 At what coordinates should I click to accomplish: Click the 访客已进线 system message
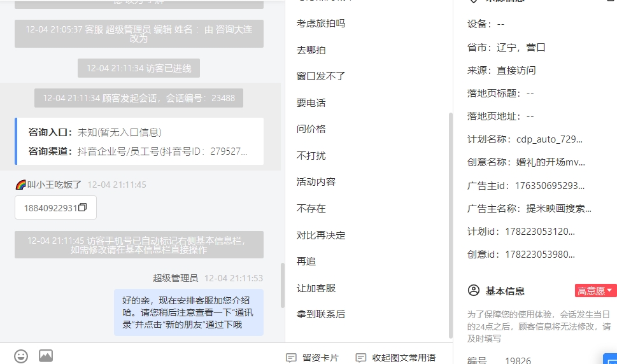tap(139, 68)
